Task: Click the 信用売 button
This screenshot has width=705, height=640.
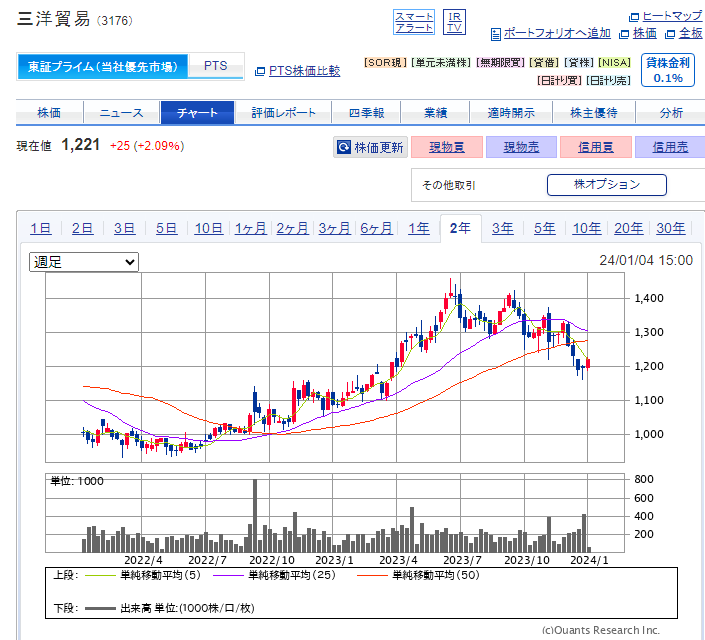Action: (x=670, y=147)
